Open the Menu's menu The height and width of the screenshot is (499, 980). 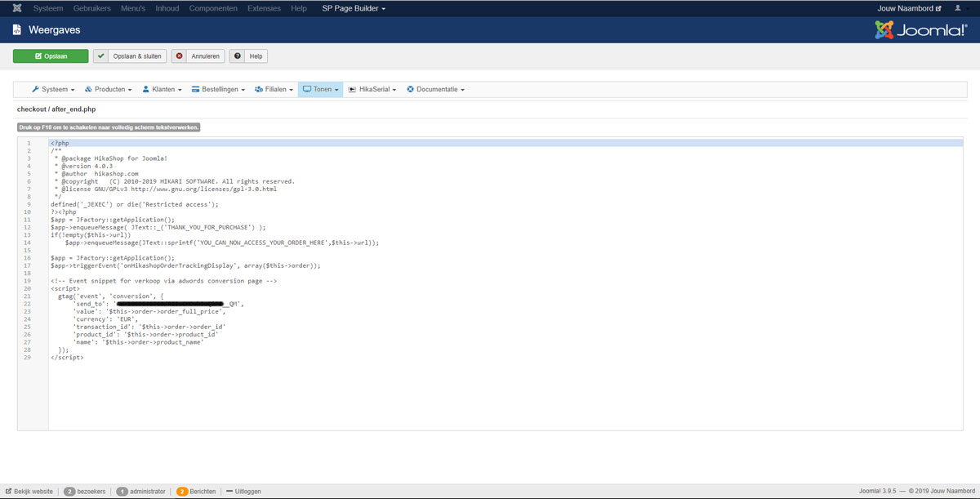pos(133,8)
